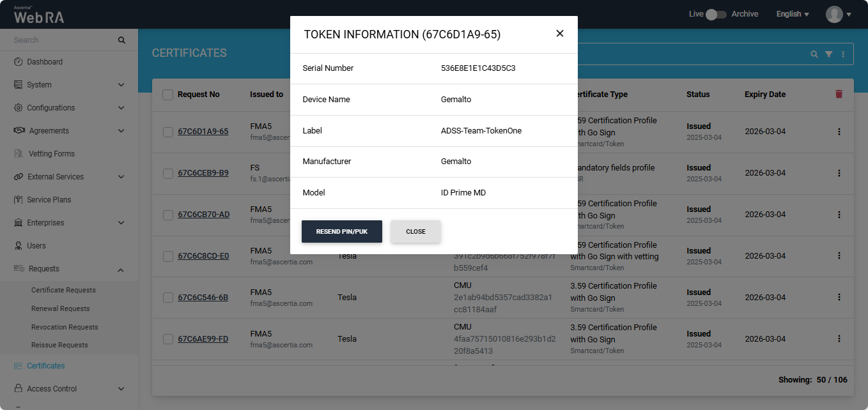Image resolution: width=868 pixels, height=410 pixels.
Task: Open Renewal Requests in sidebar
Action: click(x=61, y=308)
